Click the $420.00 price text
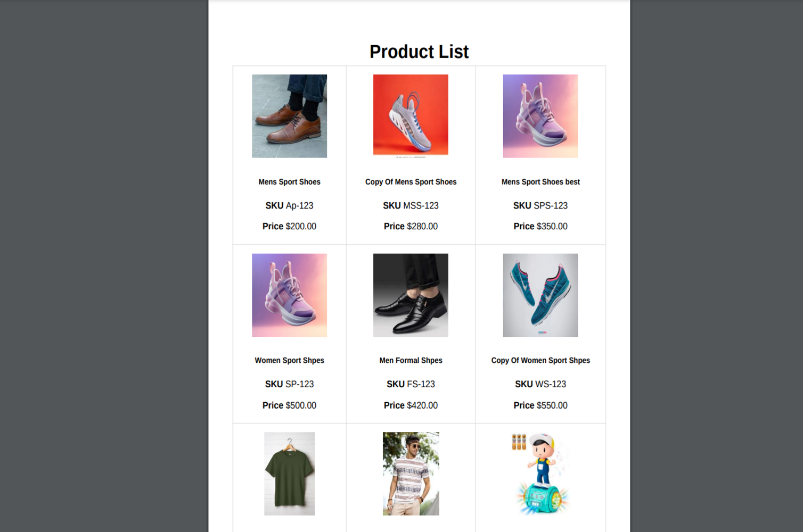The width and height of the screenshot is (803, 532). [x=422, y=405]
